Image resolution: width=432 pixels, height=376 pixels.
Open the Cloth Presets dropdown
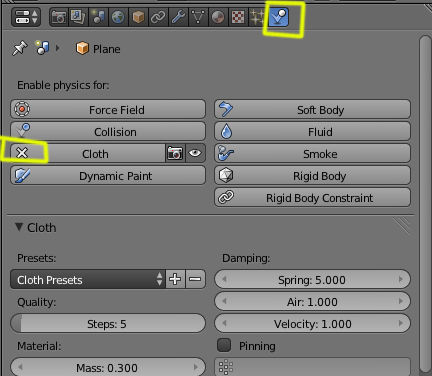88,279
